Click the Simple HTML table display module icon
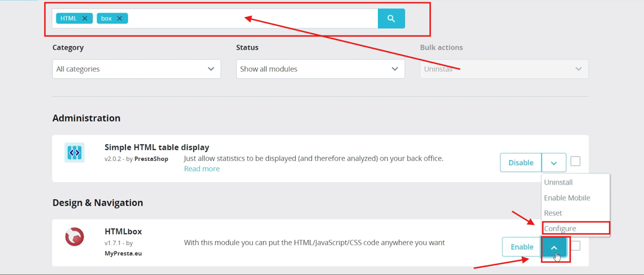Viewport: 644px width, 275px height. tap(74, 152)
